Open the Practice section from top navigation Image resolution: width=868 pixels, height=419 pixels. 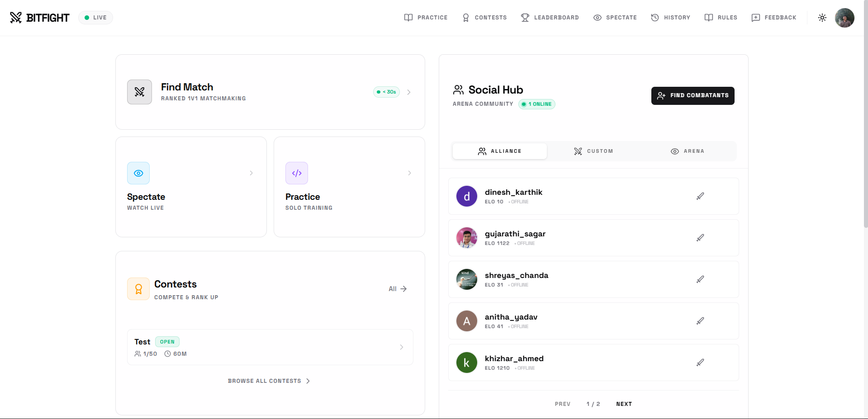[x=425, y=18]
